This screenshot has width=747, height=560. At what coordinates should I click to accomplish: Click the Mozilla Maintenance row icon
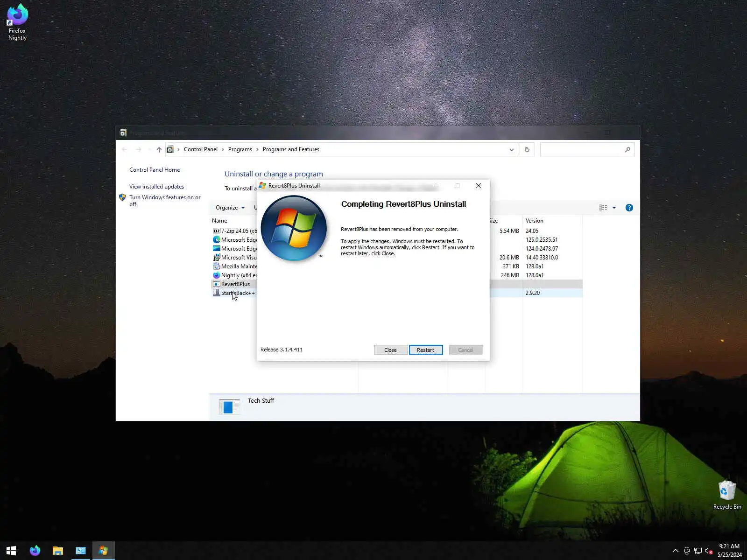click(x=216, y=266)
